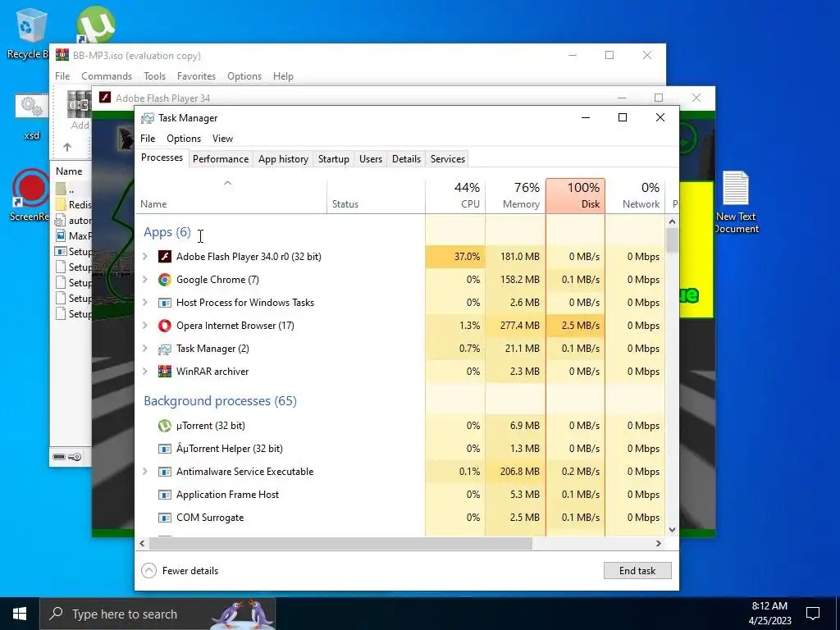The height and width of the screenshot is (630, 840).
Task: Open the Task Manager View menu
Action: coord(222,138)
